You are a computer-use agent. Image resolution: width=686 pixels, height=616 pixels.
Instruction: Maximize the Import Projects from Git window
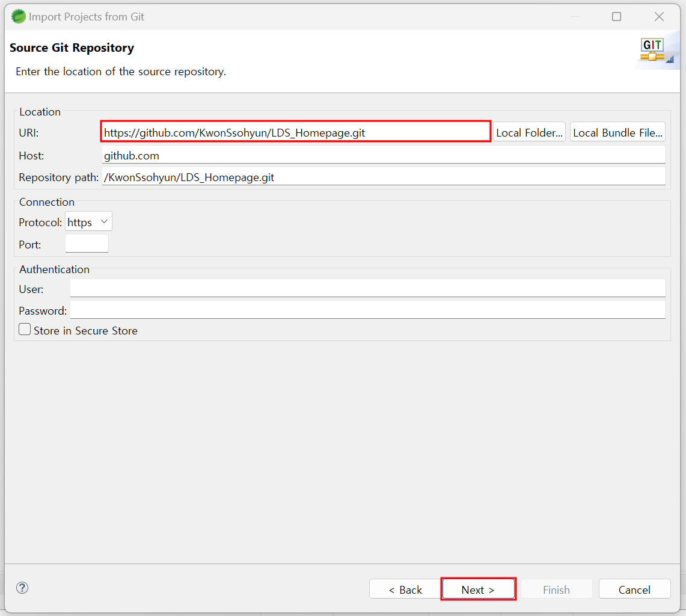tap(616, 17)
